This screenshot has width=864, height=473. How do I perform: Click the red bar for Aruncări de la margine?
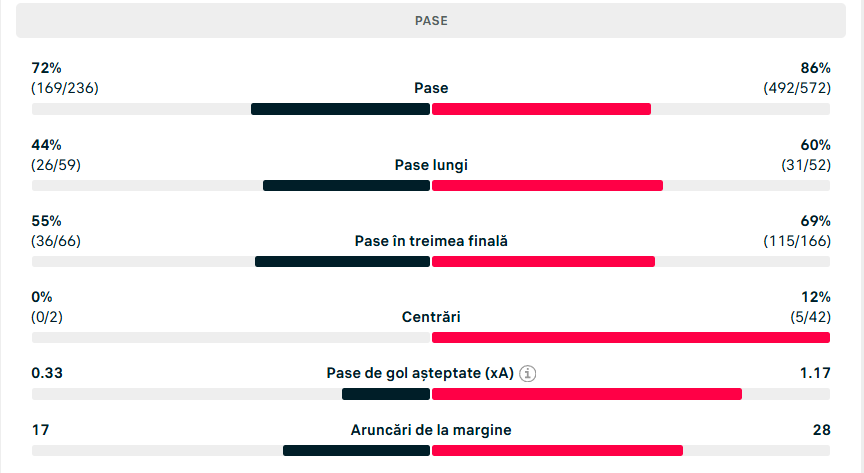coord(557,450)
